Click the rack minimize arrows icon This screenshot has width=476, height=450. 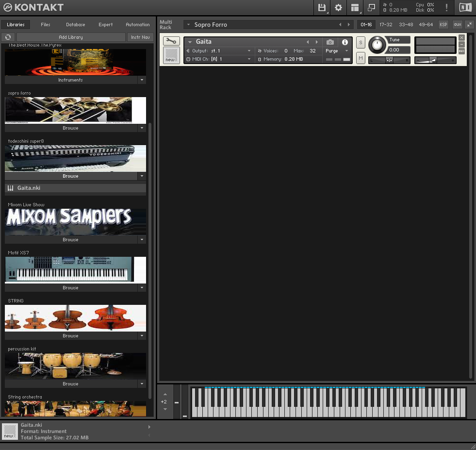click(469, 25)
